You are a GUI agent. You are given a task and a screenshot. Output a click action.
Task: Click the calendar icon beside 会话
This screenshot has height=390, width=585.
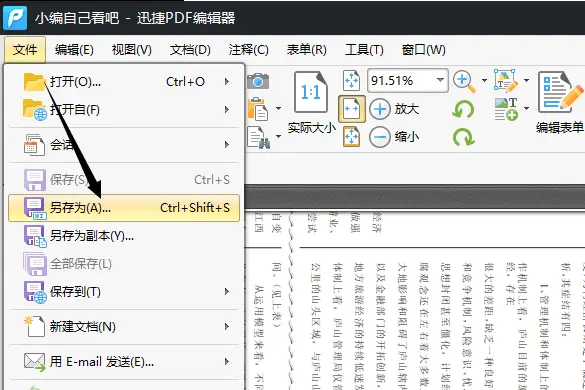(x=34, y=145)
